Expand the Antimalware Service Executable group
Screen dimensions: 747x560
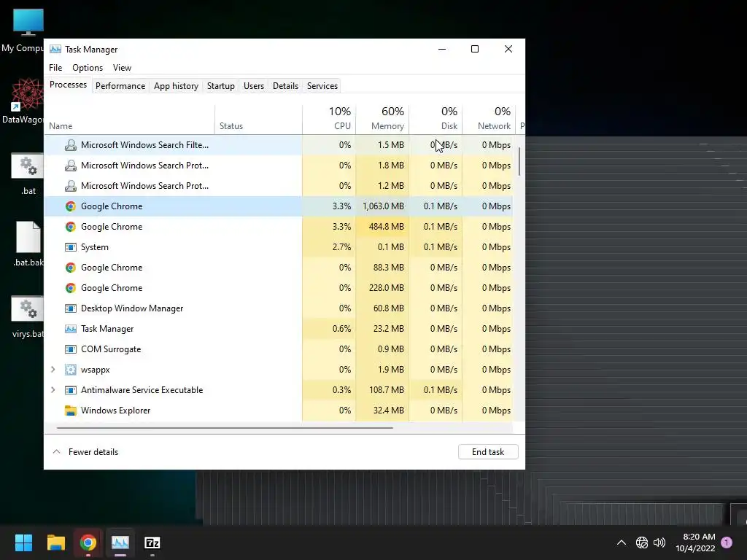53,390
